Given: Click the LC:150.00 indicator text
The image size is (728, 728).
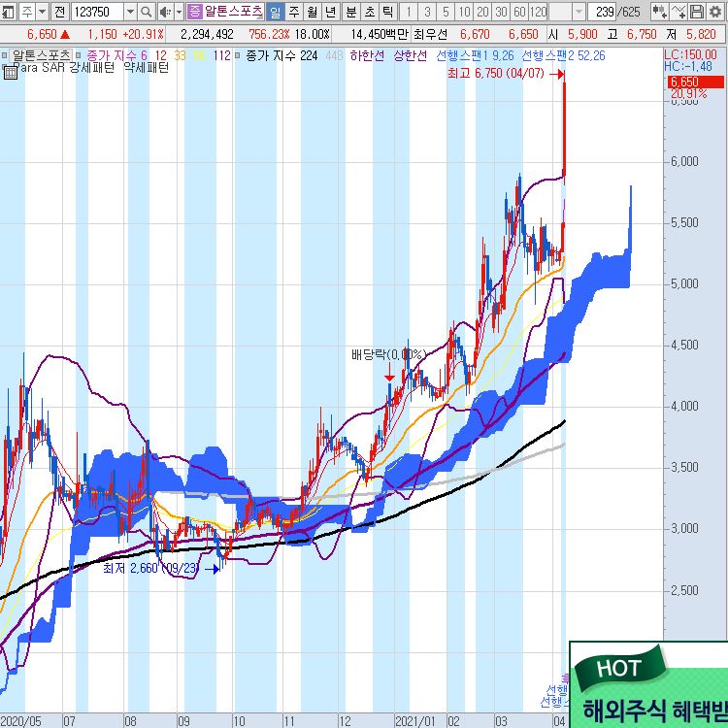Looking at the screenshot, I should click(690, 54).
